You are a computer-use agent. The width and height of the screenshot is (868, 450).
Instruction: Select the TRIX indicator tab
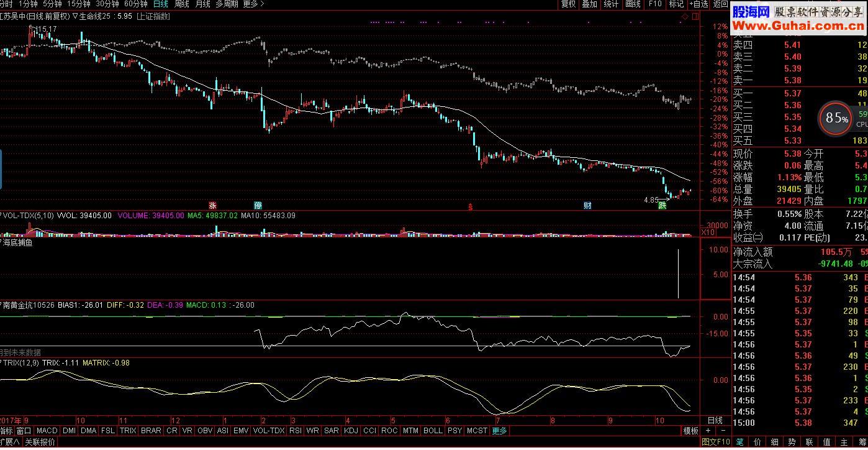point(128,430)
